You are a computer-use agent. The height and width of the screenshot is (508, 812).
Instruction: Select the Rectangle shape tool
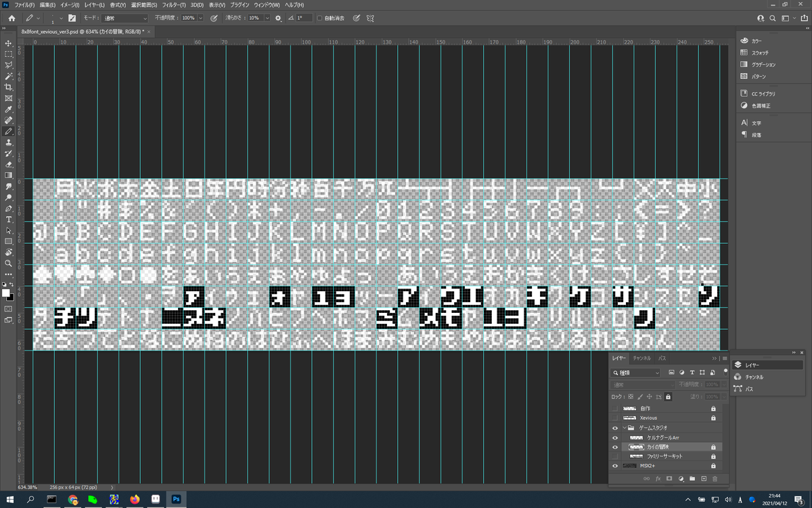tap(9, 241)
